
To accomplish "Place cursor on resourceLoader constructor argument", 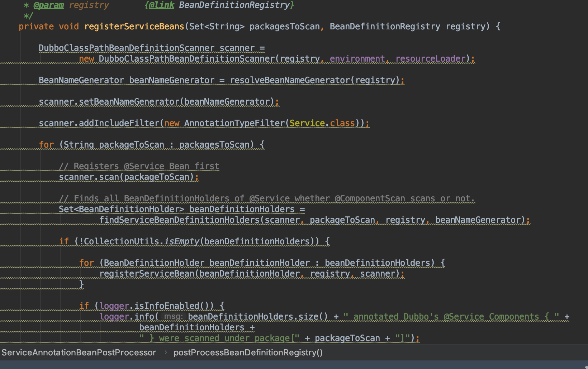I will point(430,59).
